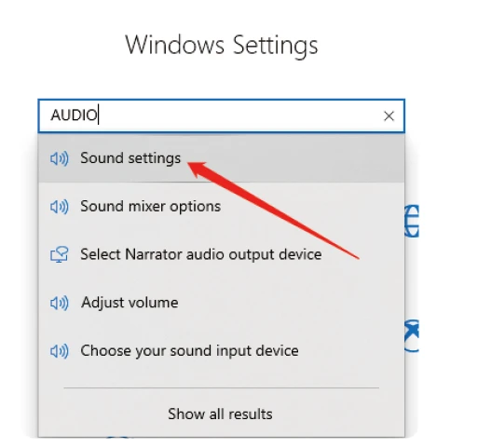Screen dimensions: 478x448
Task: Click speaker icon for Choose your sound input device
Action: (60, 351)
